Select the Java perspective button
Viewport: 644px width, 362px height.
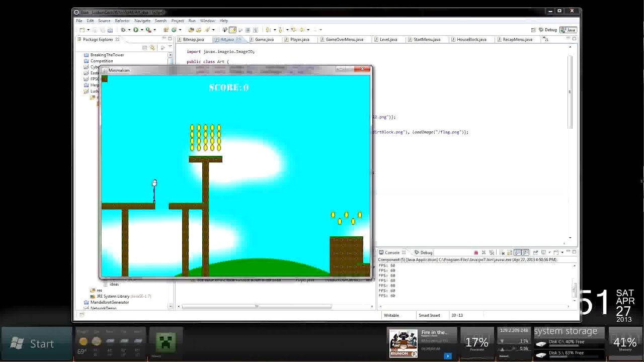tap(569, 30)
